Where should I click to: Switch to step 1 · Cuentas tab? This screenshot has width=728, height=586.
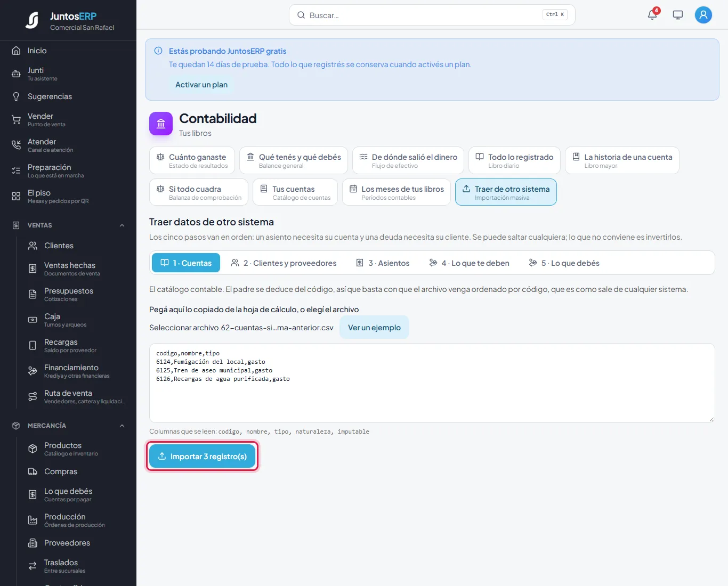186,263
